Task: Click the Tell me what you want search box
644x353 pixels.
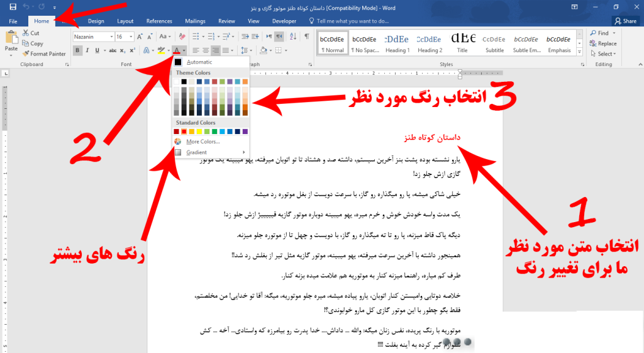Action: (x=352, y=21)
